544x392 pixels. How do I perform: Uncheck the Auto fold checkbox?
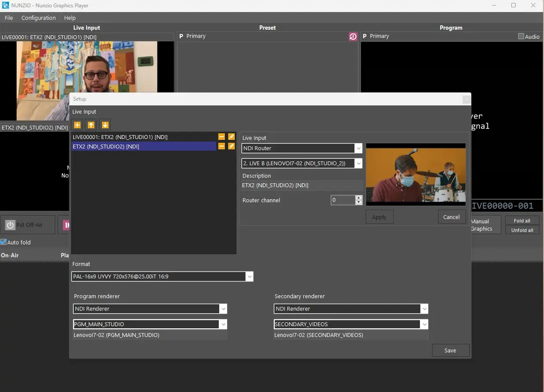[x=4, y=242]
